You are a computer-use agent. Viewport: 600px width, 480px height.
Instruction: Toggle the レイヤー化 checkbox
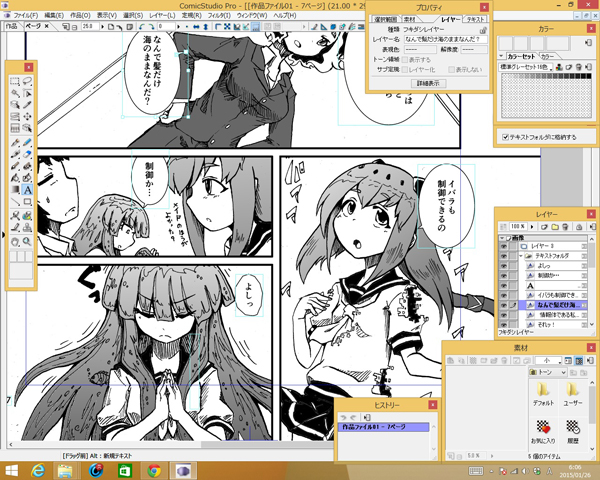(x=404, y=70)
